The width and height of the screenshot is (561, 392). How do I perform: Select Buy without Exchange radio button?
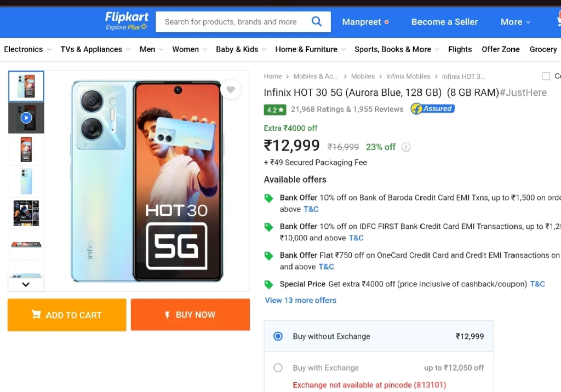click(x=278, y=336)
